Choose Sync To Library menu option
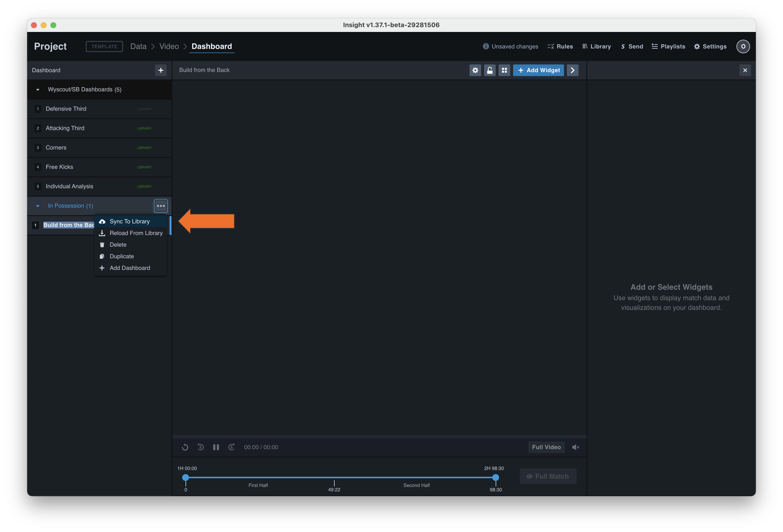 [x=130, y=221]
